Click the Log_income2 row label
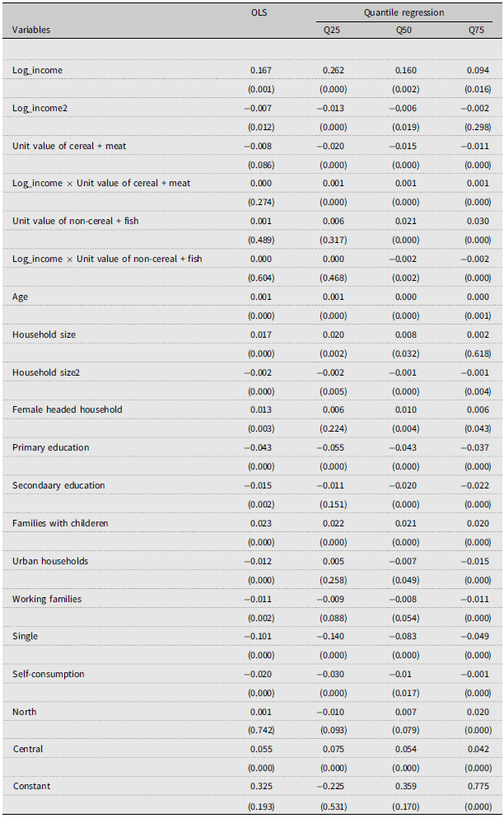The height and width of the screenshot is (818, 504). tap(40, 108)
